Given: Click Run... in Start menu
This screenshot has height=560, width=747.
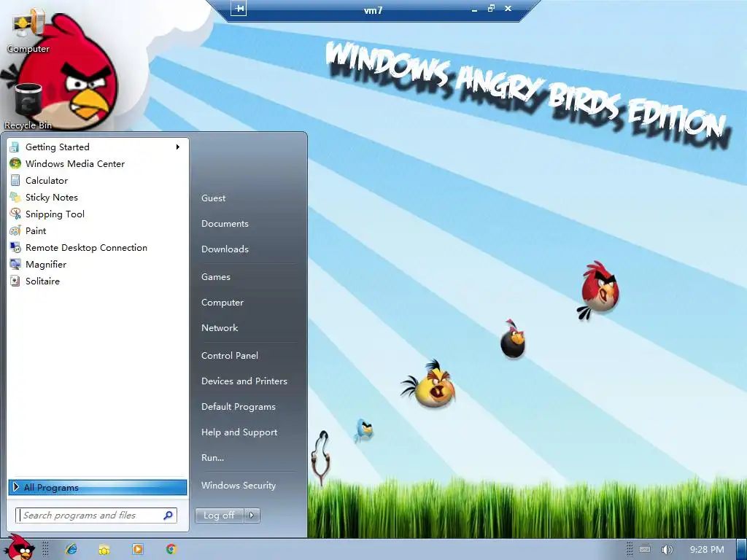Looking at the screenshot, I should pos(212,458).
